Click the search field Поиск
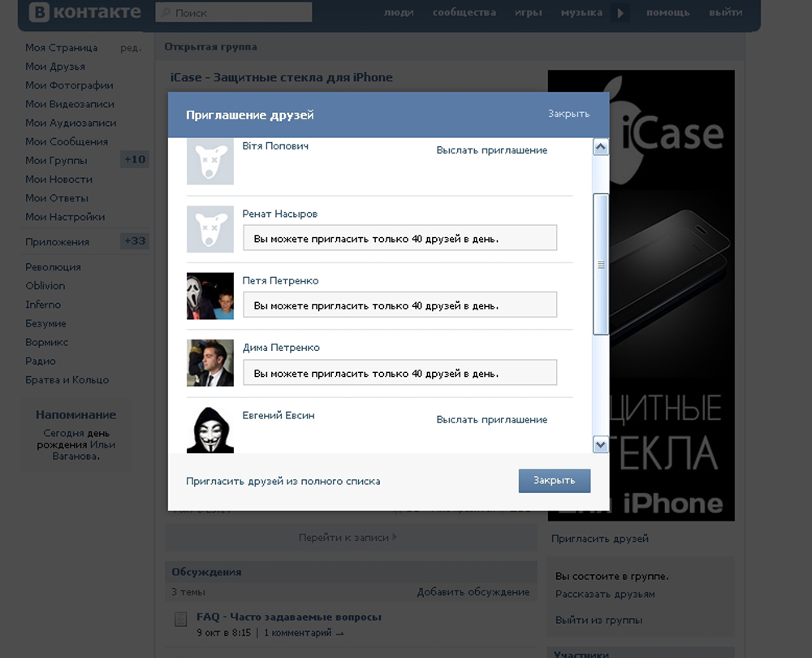This screenshot has width=812, height=658. coord(234,12)
